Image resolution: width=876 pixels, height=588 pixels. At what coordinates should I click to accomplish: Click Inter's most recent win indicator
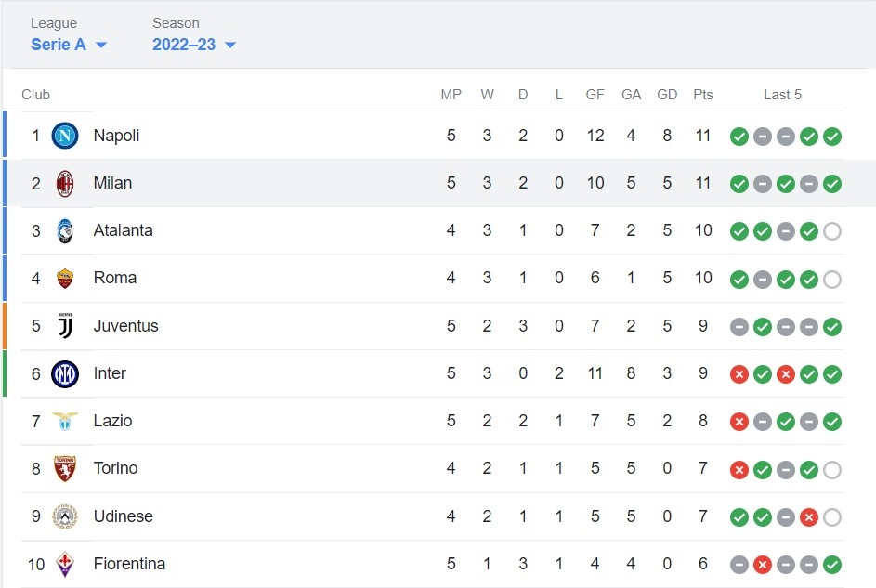(831, 373)
